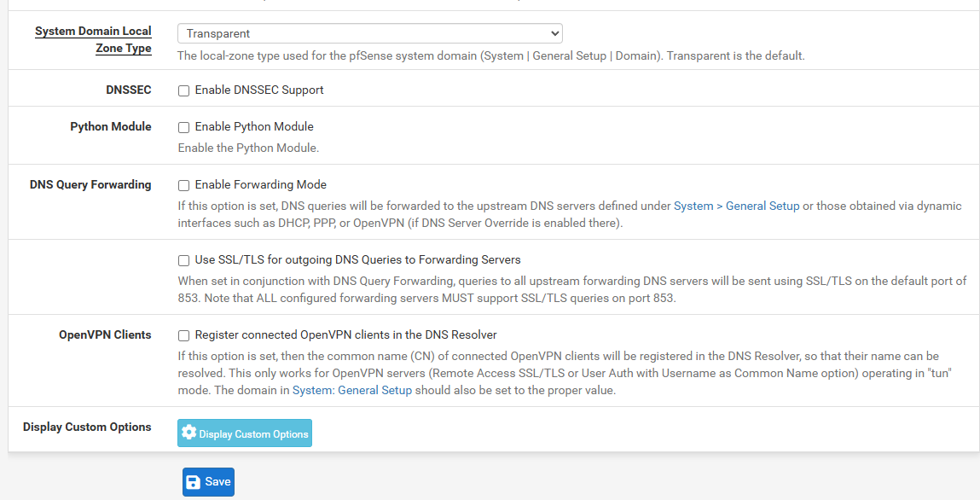This screenshot has width=980, height=500.
Task: Click System Domain Local Zone Type label
Action: (93, 39)
